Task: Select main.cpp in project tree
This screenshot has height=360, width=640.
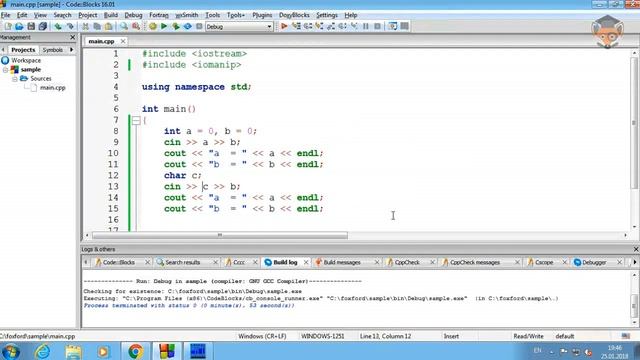Action: point(52,88)
